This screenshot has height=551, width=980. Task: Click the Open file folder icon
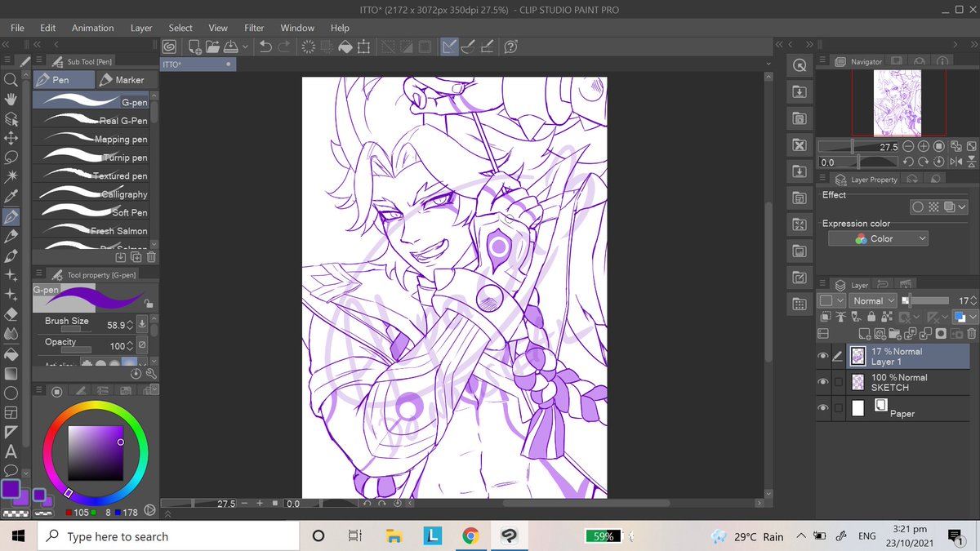point(212,47)
